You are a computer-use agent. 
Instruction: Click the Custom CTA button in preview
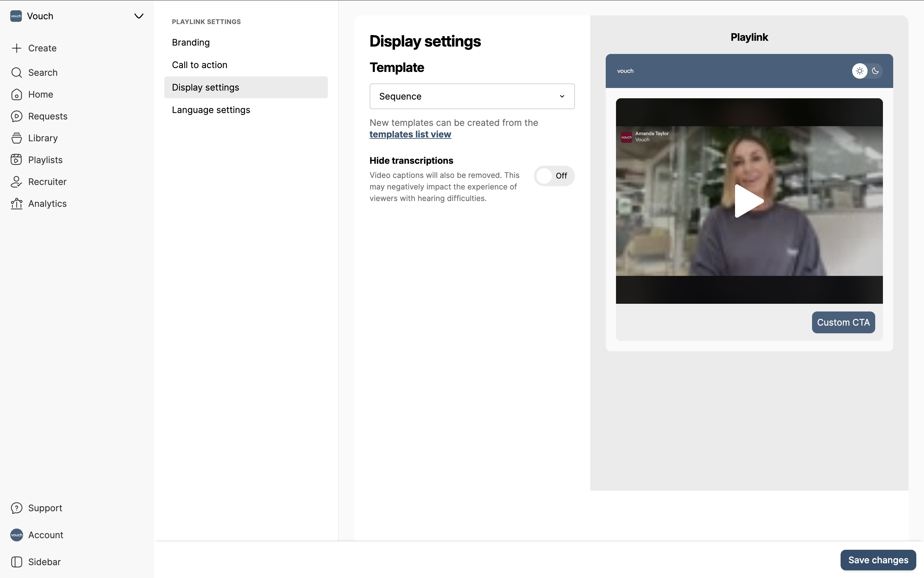pyautogui.click(x=843, y=322)
